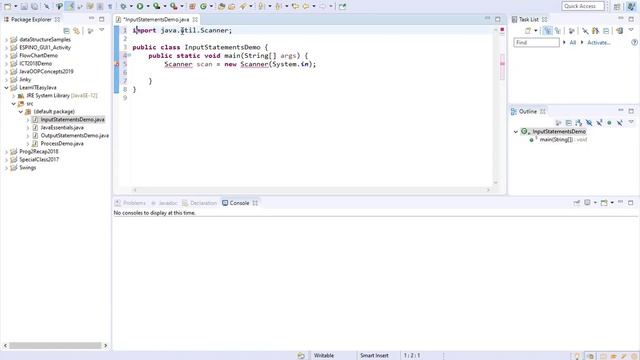Select main(String[]) in Outline
The width and height of the screenshot is (640, 360).
[x=558, y=140]
